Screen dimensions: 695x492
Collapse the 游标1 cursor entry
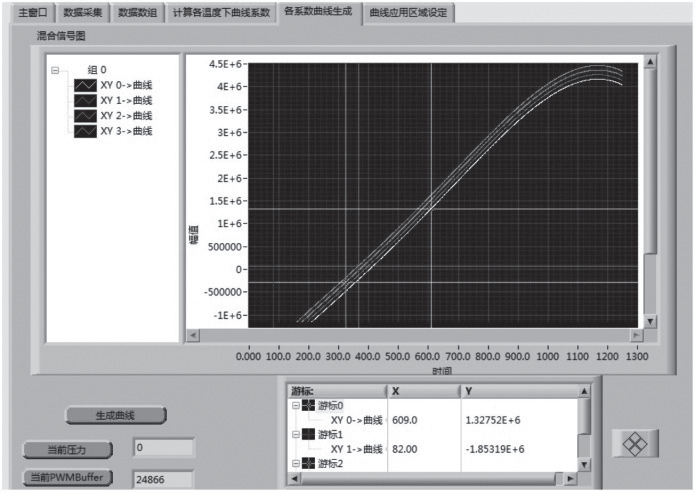[x=295, y=435]
